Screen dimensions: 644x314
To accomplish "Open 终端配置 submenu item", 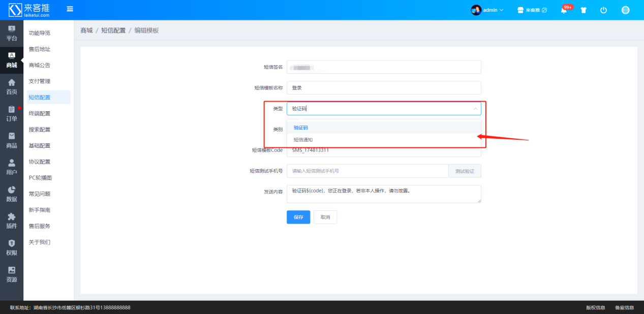I will point(40,113).
